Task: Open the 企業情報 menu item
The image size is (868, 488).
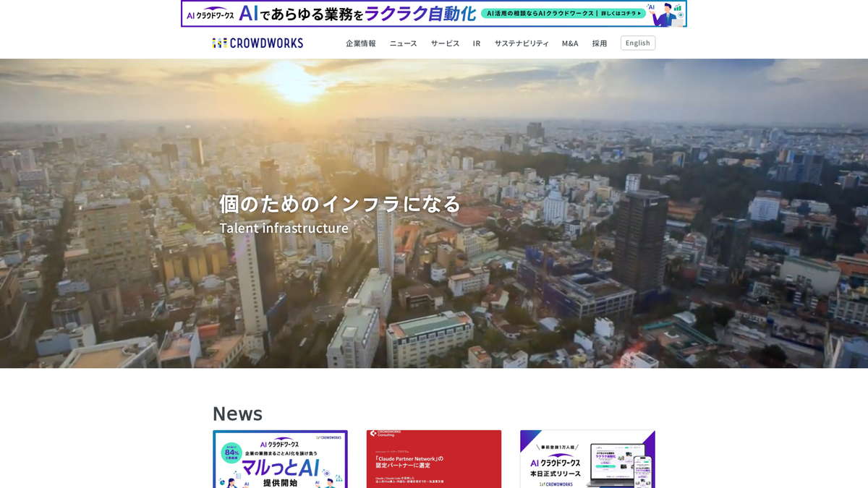Action: point(361,43)
